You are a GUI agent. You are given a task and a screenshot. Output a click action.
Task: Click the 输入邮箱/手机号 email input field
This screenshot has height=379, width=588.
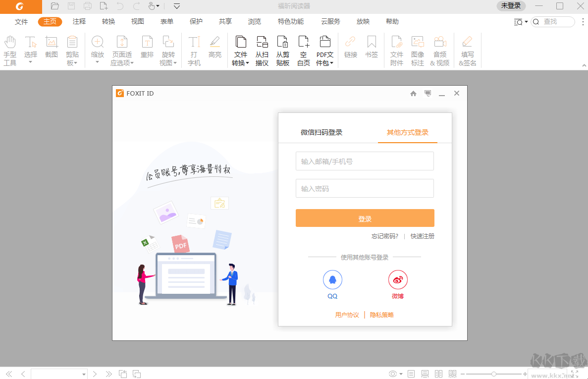coord(365,161)
